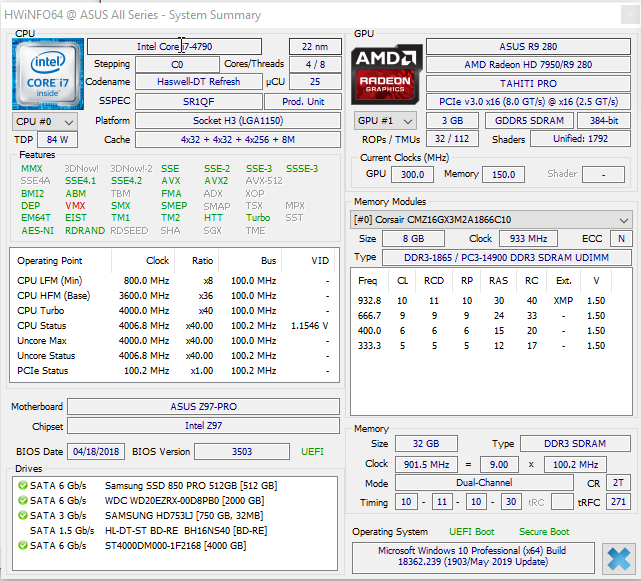This screenshot has width=641, height=581.
Task: Click the ASUS Z97-PRO motherboard field
Action: pos(204,406)
